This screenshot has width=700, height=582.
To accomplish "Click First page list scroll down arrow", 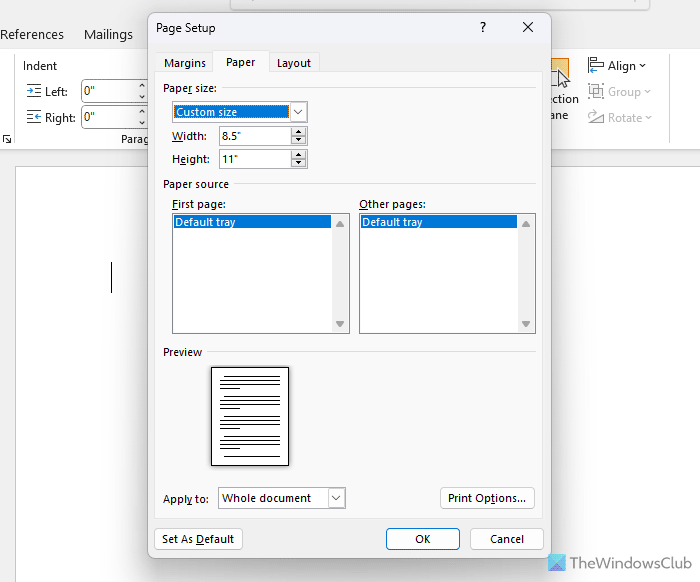I will coord(340,324).
